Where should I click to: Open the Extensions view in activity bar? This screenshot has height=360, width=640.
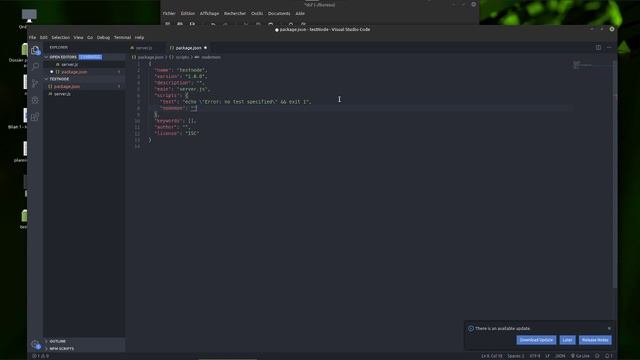click(35, 117)
